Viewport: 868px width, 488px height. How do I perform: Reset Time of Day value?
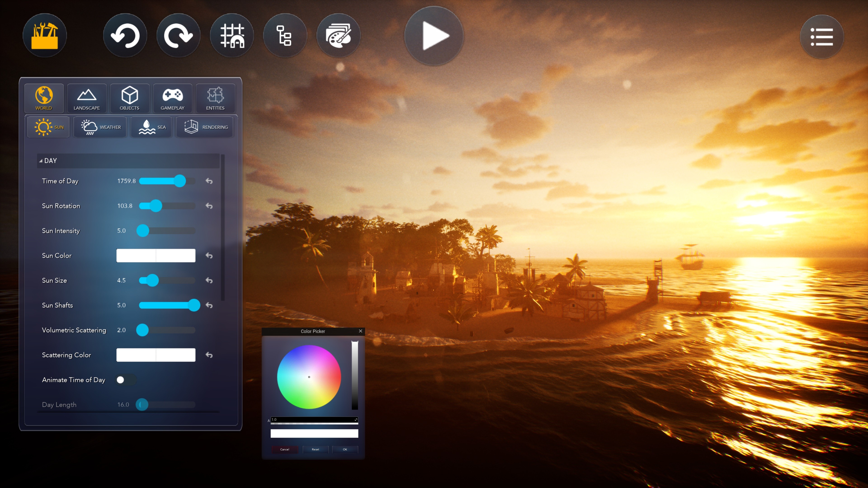point(209,181)
